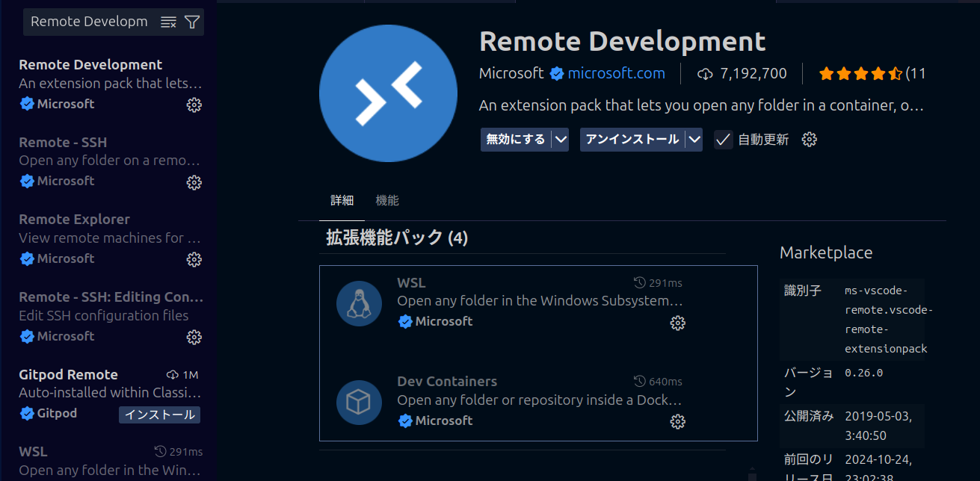Expand the アンインストール dropdown arrow
The width and height of the screenshot is (980, 481).
(x=694, y=140)
